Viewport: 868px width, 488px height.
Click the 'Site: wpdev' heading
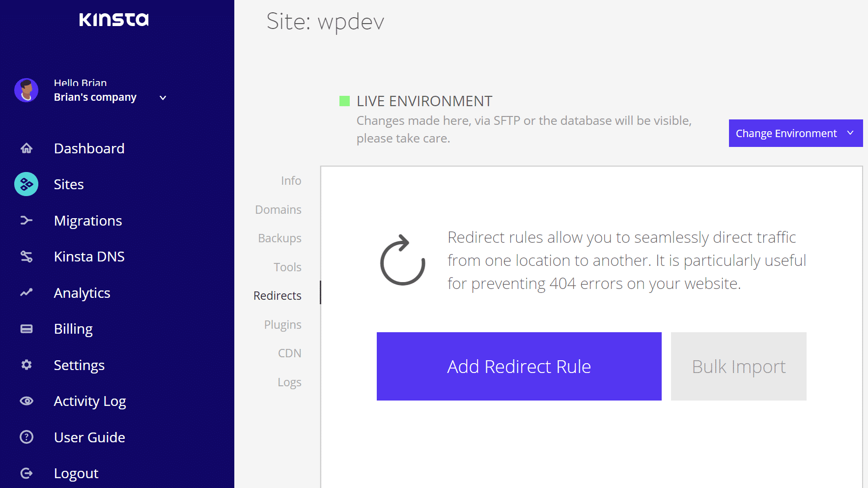click(325, 22)
